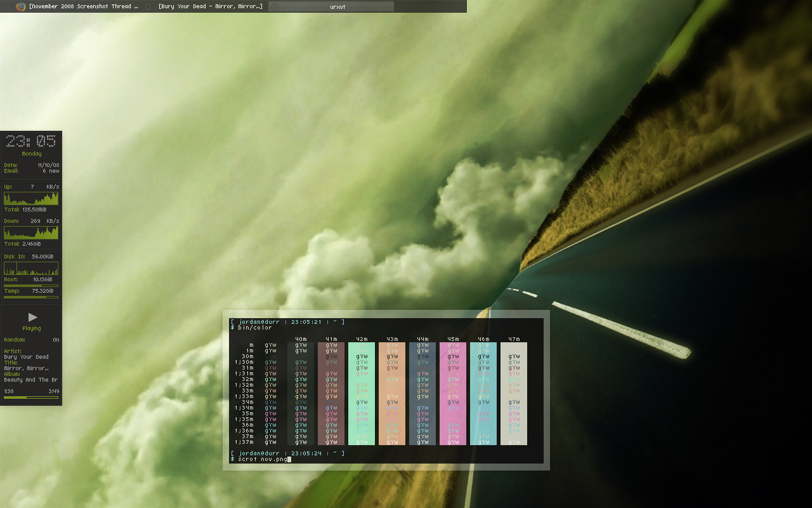Viewport: 812px width, 508px height.
Task: Click the mint green 42m color column
Action: coord(362,394)
